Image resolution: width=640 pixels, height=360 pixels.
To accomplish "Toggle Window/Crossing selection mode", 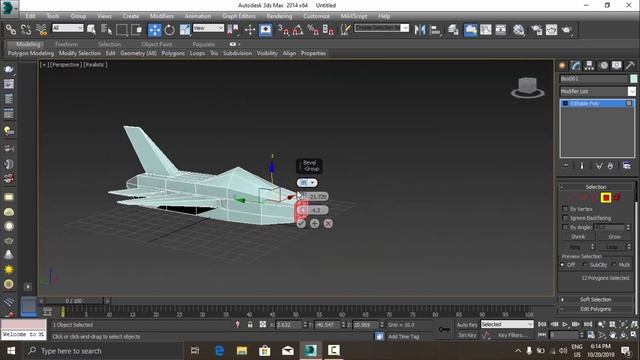I will tap(137, 29).
